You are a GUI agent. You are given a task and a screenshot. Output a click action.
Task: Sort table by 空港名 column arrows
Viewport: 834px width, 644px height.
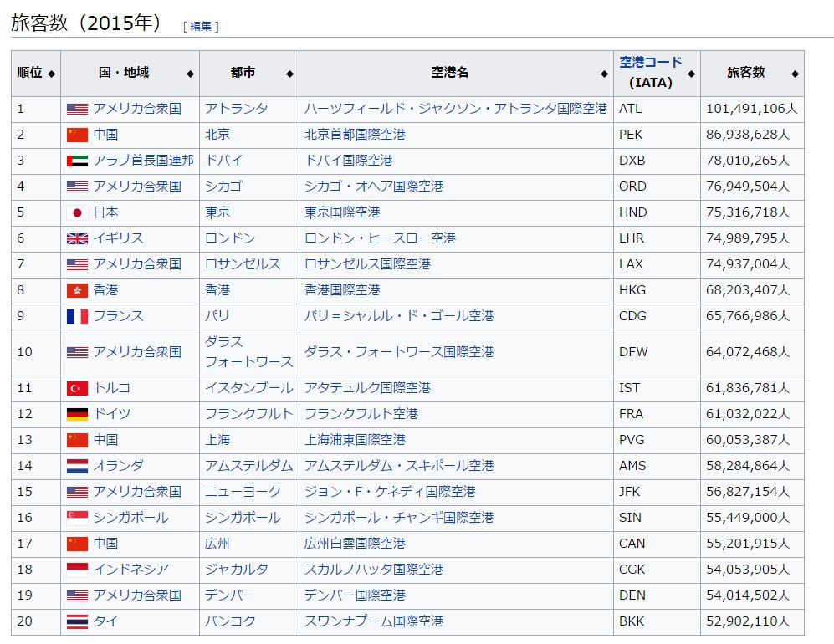tap(604, 74)
